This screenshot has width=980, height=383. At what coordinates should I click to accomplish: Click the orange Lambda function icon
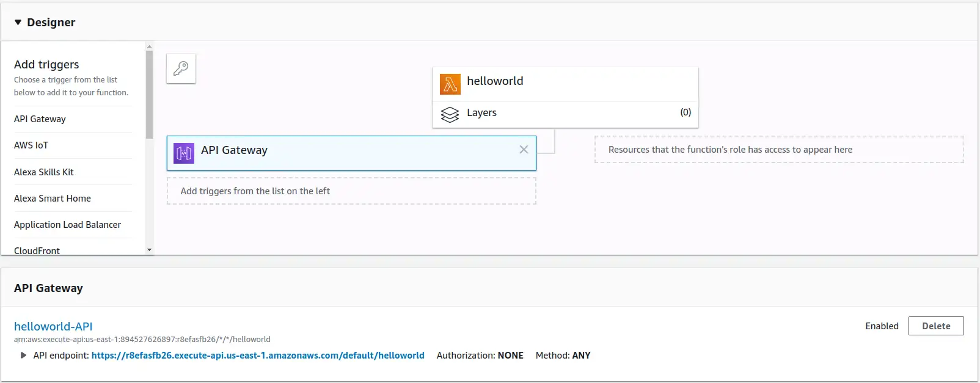(450, 84)
